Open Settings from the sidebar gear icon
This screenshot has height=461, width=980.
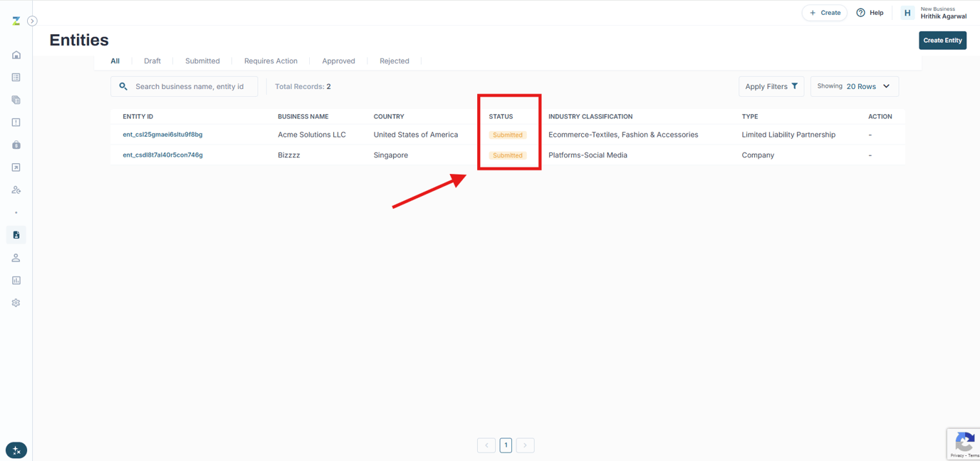[16, 302]
